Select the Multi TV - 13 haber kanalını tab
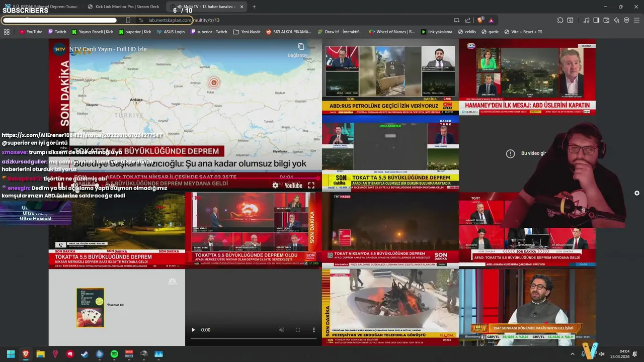Image resolution: width=644 pixels, height=362 pixels. [206, 7]
